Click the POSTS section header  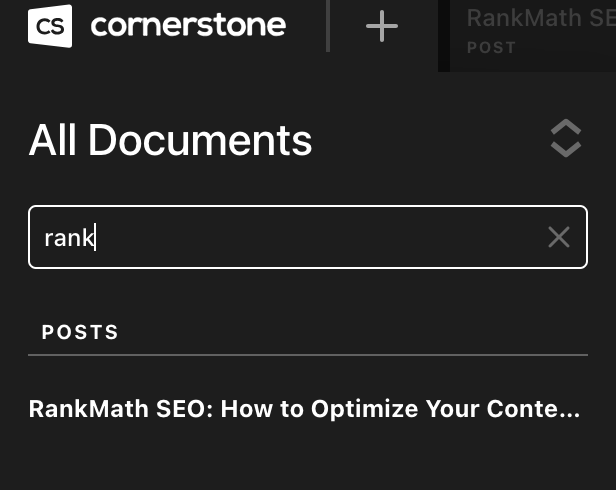pyautogui.click(x=80, y=332)
